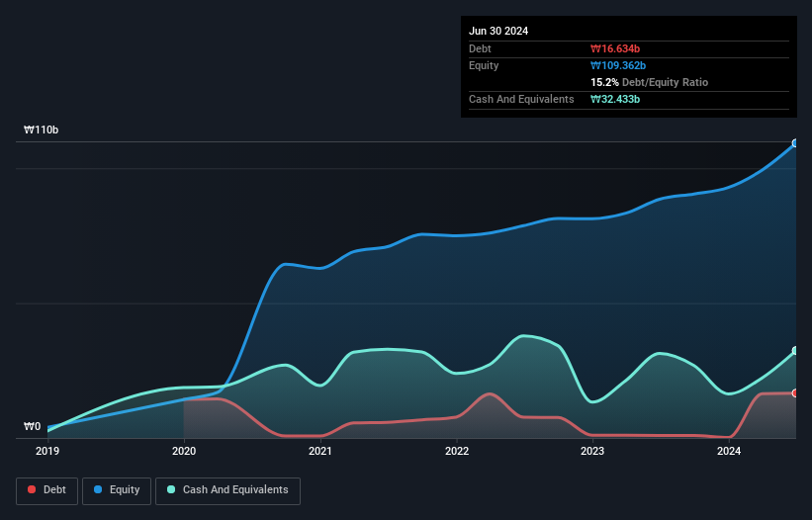Click the 2019 x-axis label
Screen dimensions: 812x520
click(47, 451)
